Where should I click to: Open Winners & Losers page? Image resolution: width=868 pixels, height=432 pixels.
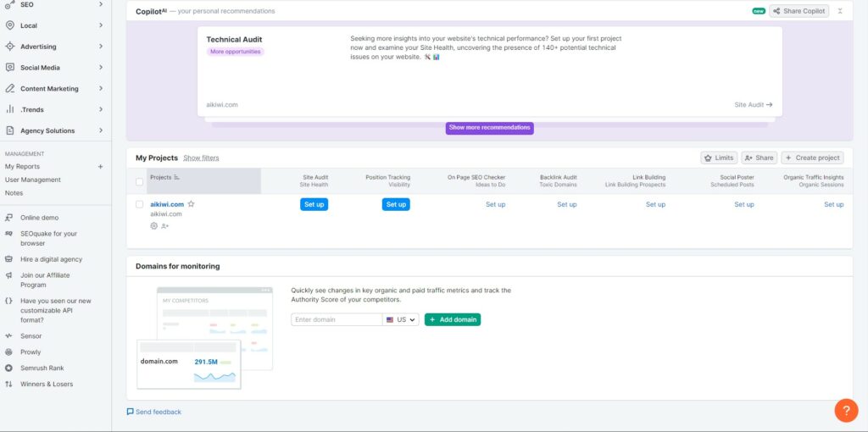[x=47, y=384]
